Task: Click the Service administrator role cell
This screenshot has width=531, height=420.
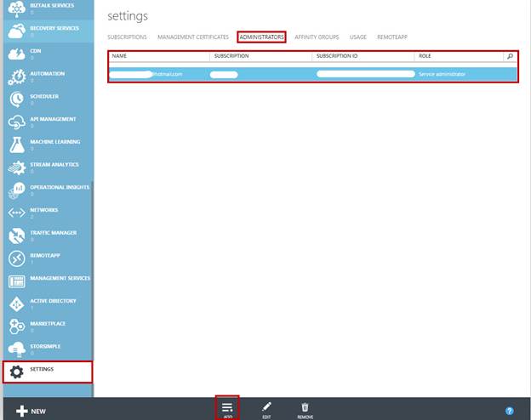Action: coord(442,74)
